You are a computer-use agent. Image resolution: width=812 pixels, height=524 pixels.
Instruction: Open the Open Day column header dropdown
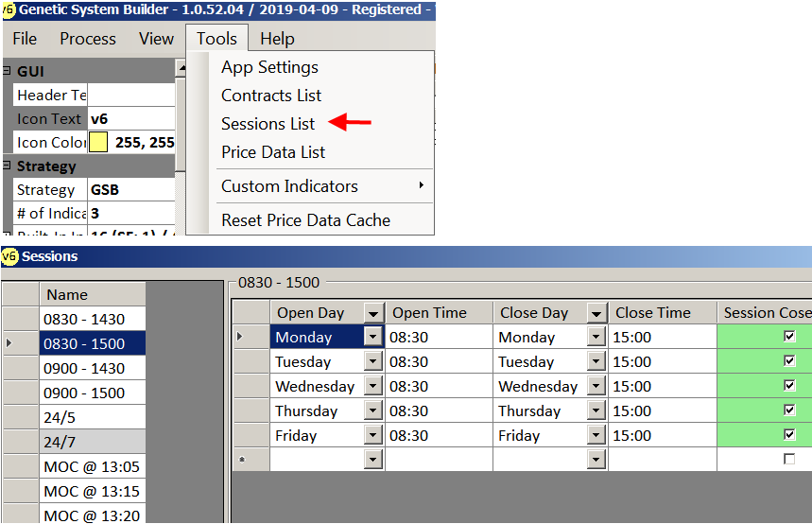tap(373, 313)
